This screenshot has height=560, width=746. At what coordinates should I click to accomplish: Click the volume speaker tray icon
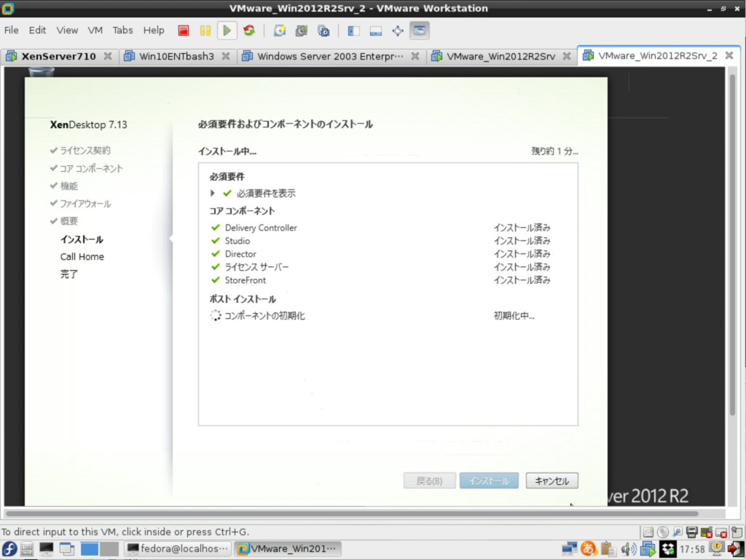tap(628, 549)
